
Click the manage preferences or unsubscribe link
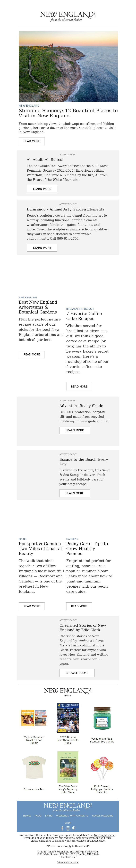click(x=72, y=841)
